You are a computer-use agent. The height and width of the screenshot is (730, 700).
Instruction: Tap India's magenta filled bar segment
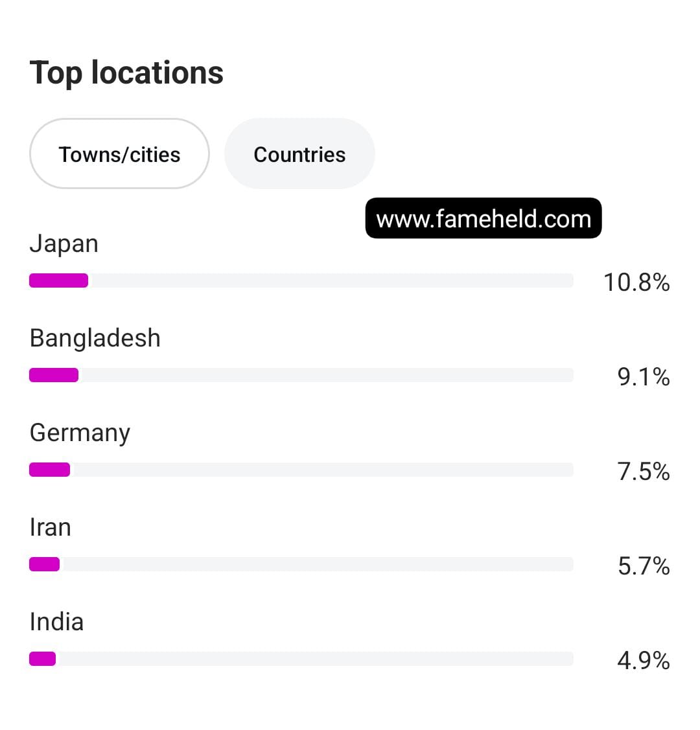(x=42, y=659)
